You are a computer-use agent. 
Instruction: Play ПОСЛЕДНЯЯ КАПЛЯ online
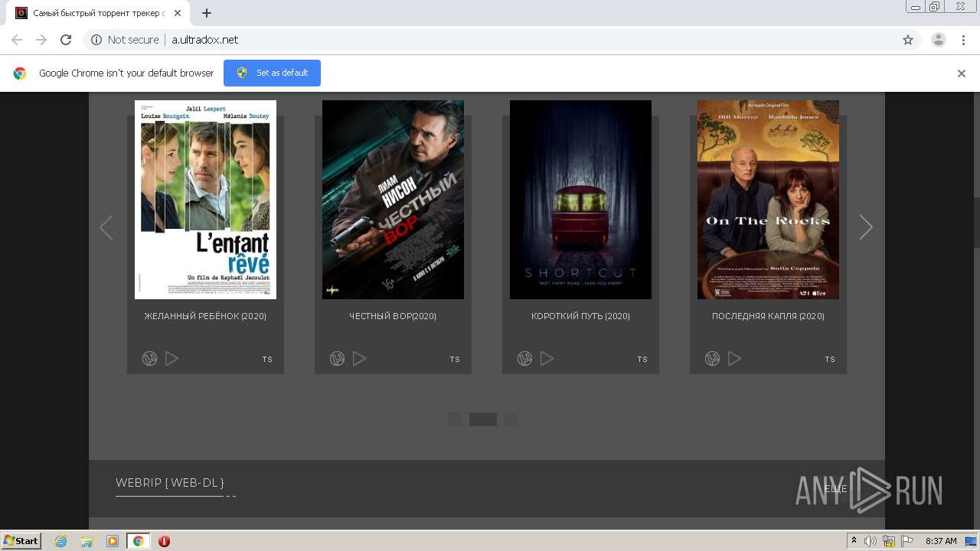(x=735, y=358)
